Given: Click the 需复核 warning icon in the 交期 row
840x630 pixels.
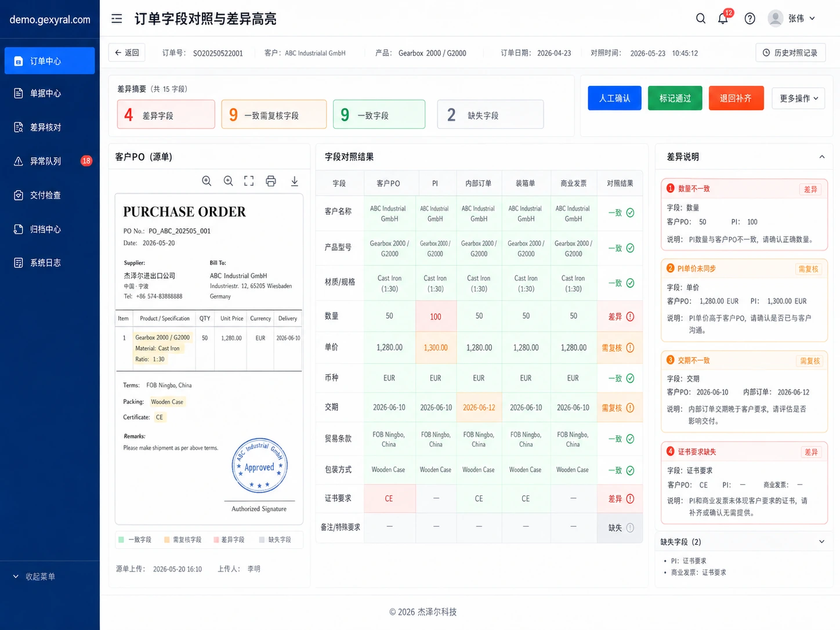Looking at the screenshot, I should pyautogui.click(x=630, y=408).
